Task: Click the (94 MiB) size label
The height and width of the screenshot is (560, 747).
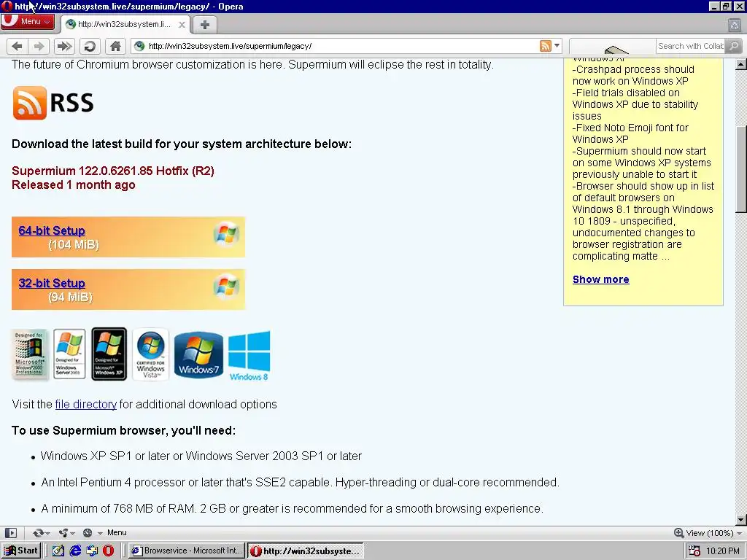Action: 70,297
